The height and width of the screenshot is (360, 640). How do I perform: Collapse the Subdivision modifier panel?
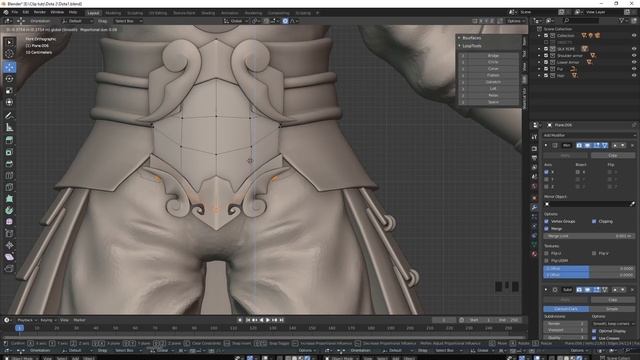[x=546, y=289]
